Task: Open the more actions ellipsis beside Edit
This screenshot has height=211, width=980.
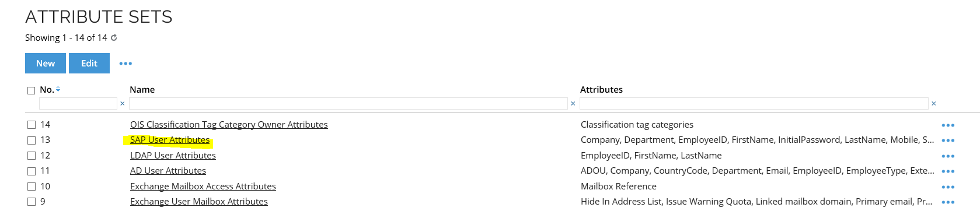Action: tap(125, 64)
